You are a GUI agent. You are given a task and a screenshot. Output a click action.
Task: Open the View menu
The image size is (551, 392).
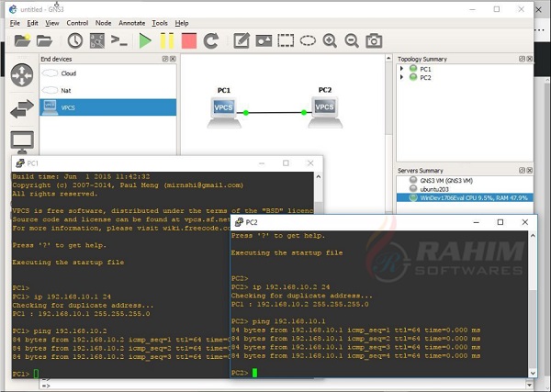point(52,23)
